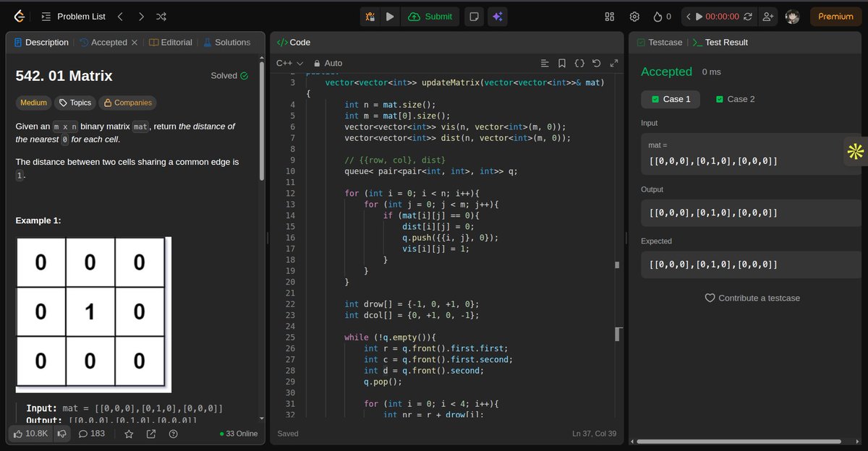Screen dimensions: 868x451
Task: Dislike the problem with thumbs down
Action: (61, 434)
